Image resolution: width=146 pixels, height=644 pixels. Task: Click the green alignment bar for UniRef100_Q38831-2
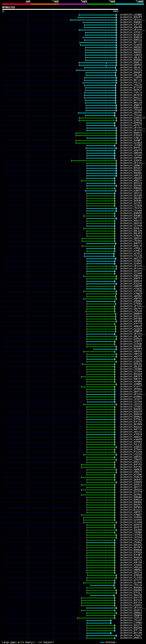click(98, 118)
